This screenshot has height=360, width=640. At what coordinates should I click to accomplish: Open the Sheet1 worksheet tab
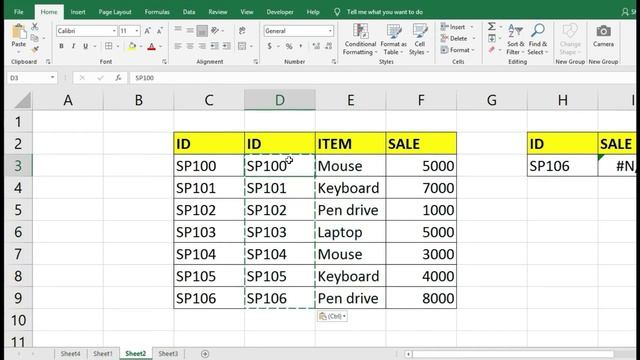(x=102, y=354)
